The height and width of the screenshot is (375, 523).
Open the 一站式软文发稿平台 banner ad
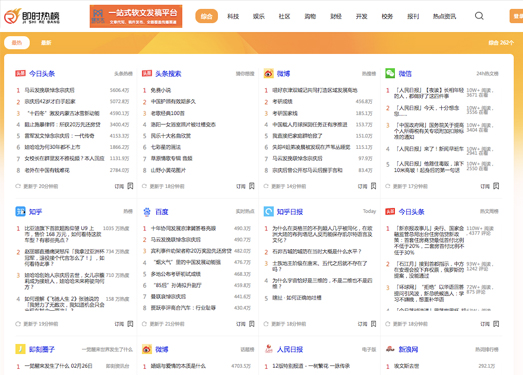(x=136, y=16)
